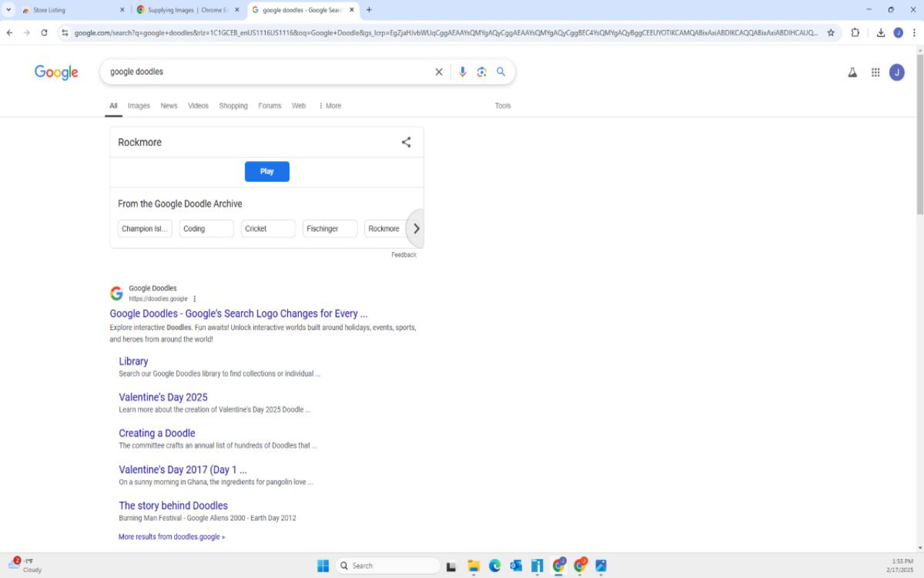This screenshot has width=924, height=578.
Task: Open the Google Doodles main result link
Action: pyautogui.click(x=238, y=314)
